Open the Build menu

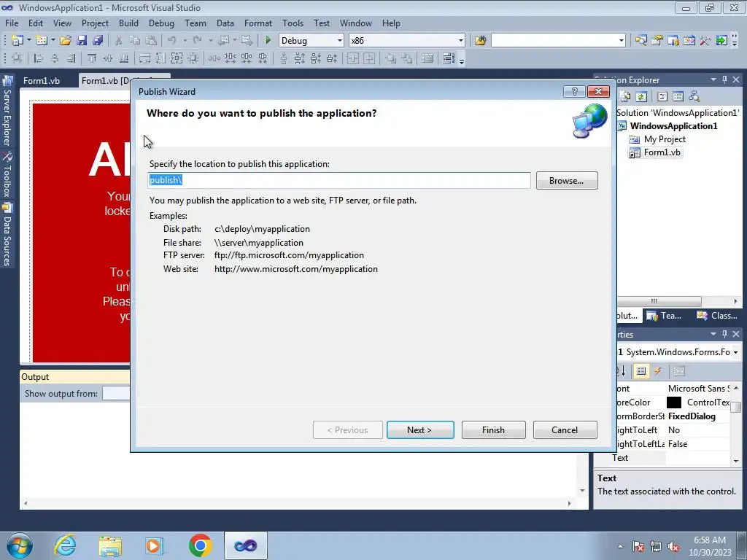[128, 23]
